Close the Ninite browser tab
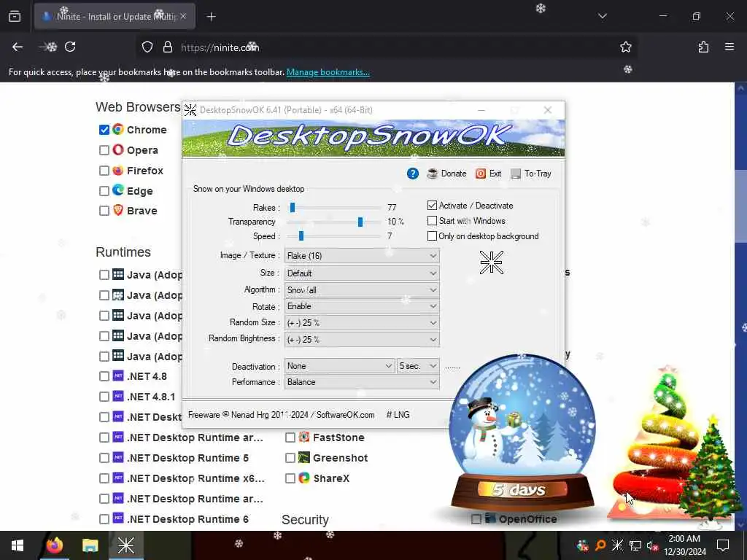Screen dimensions: 747x560 (183, 17)
